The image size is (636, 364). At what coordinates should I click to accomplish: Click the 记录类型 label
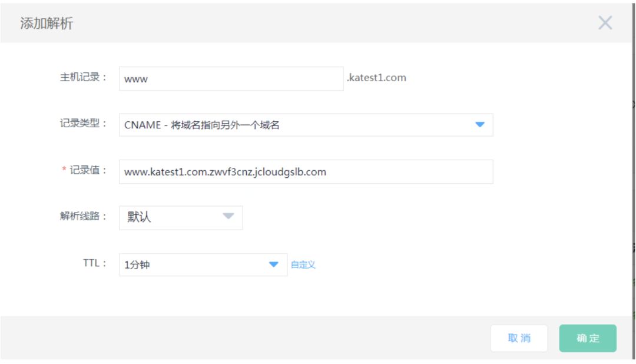click(83, 123)
